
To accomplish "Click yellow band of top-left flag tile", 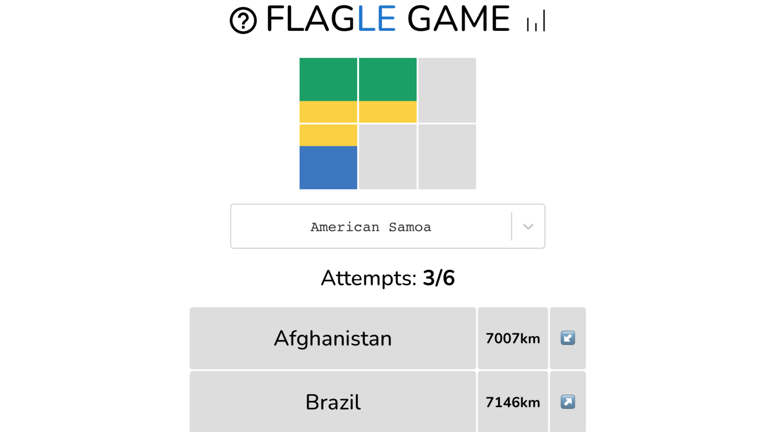I will [x=328, y=112].
